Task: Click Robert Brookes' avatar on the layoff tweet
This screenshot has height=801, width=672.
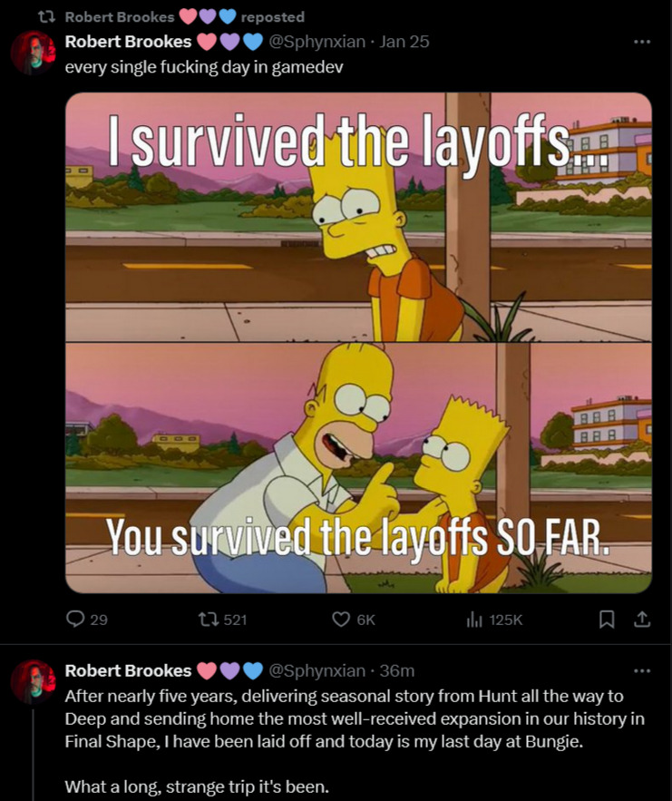Action: tap(33, 681)
